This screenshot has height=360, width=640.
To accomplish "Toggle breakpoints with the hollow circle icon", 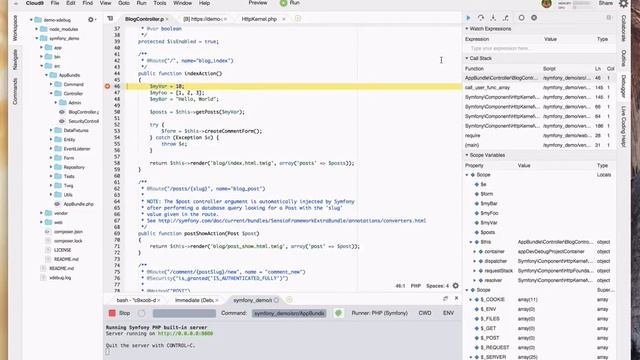I will (x=521, y=18).
